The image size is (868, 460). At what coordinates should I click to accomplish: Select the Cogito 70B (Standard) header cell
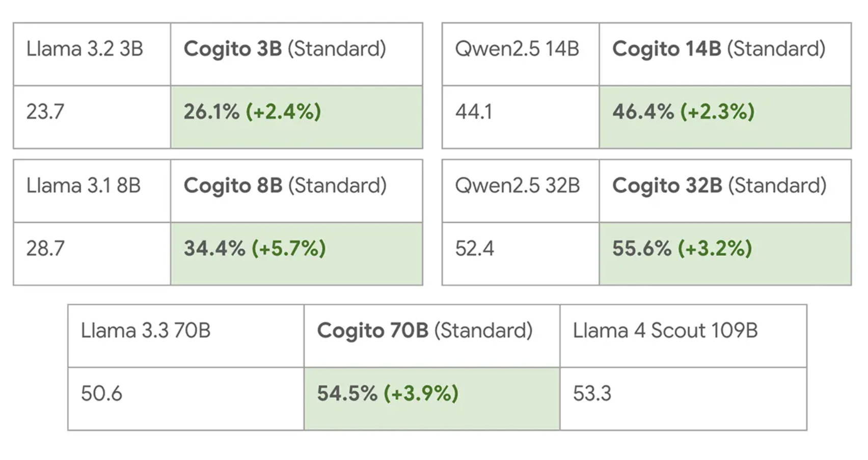(432, 336)
